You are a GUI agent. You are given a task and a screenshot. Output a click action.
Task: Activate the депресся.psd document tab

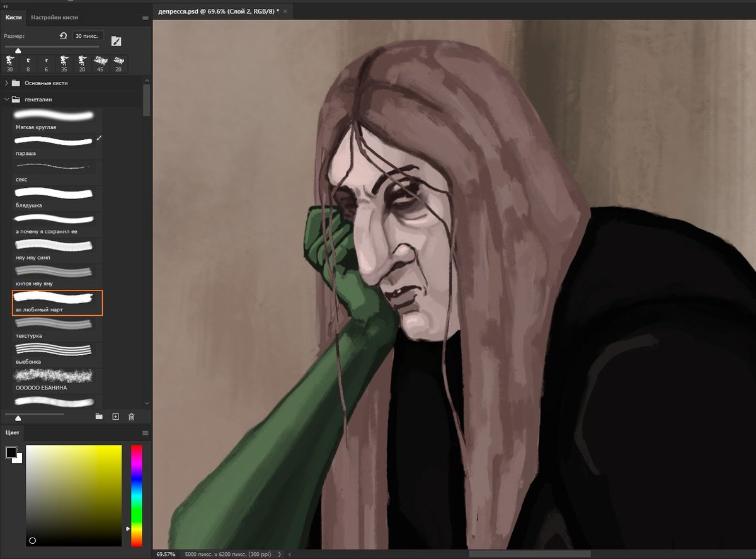pos(218,11)
